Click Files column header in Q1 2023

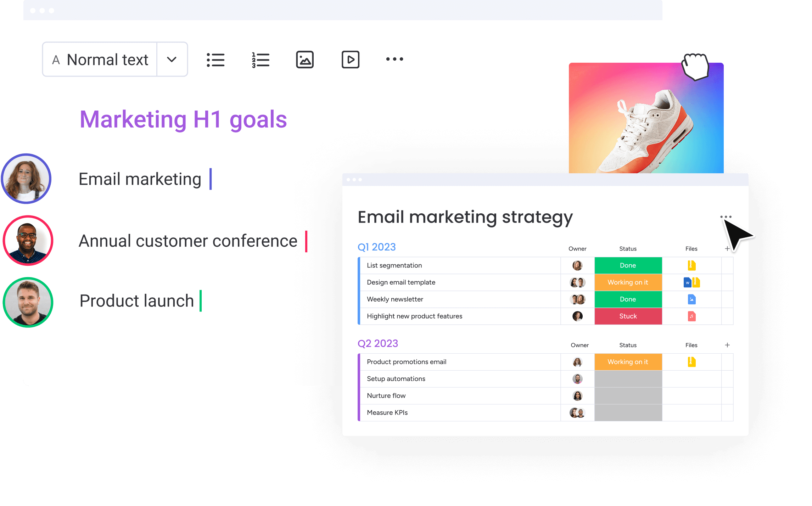point(691,249)
